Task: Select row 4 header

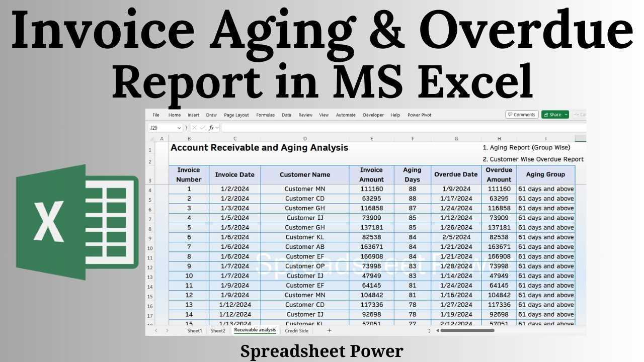Action: [x=150, y=190]
